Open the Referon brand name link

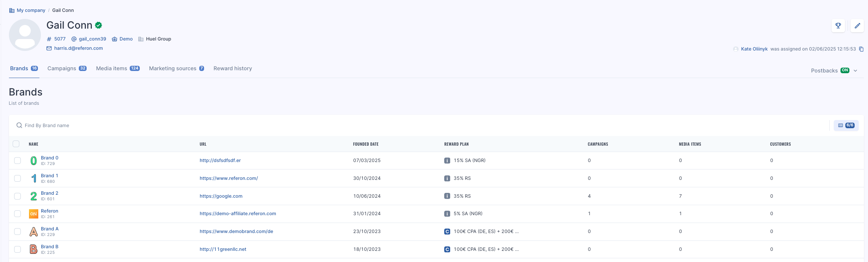coord(49,211)
